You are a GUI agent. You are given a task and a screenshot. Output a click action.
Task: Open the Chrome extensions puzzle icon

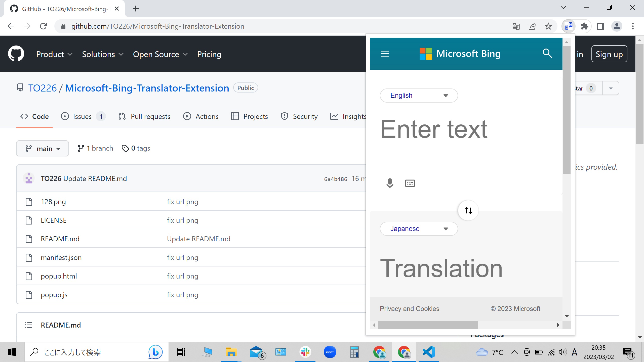click(x=585, y=26)
